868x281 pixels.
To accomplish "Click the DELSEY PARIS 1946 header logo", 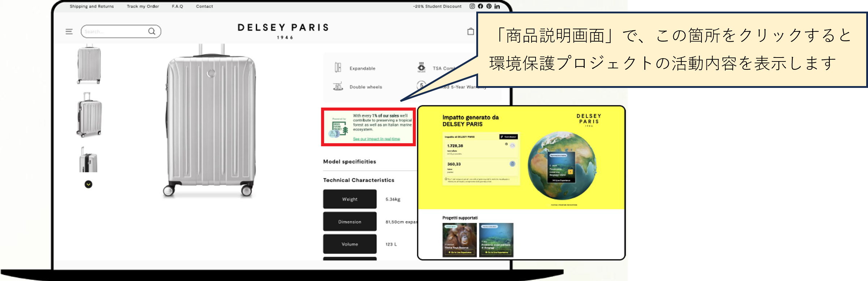I will pos(283,31).
